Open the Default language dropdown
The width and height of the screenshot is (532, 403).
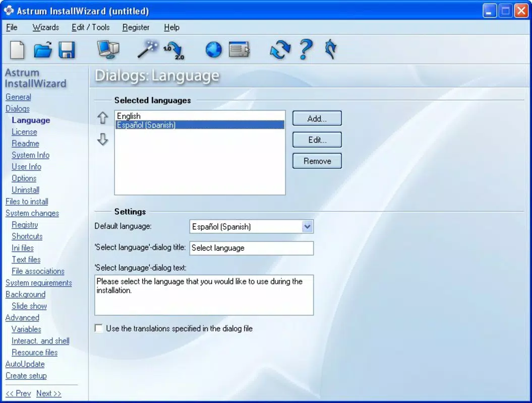307,226
